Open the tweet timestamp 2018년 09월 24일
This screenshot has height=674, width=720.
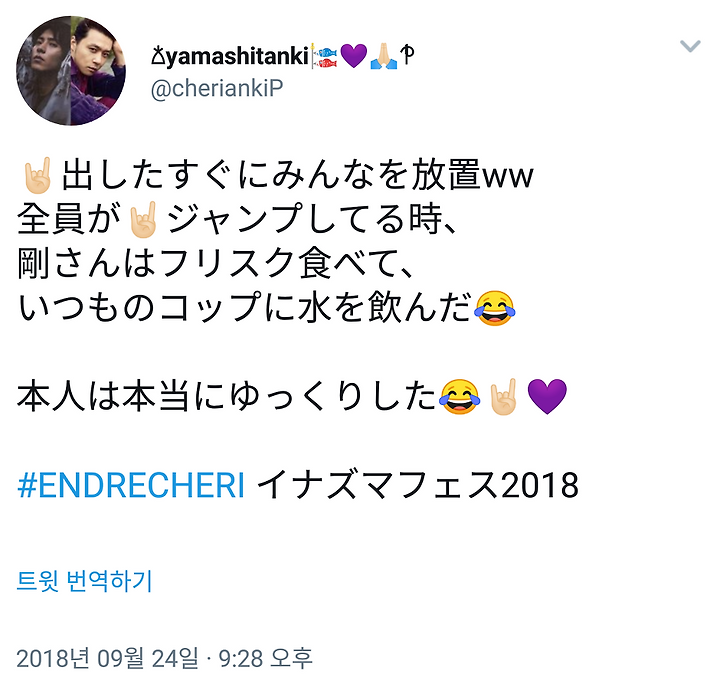(108, 658)
